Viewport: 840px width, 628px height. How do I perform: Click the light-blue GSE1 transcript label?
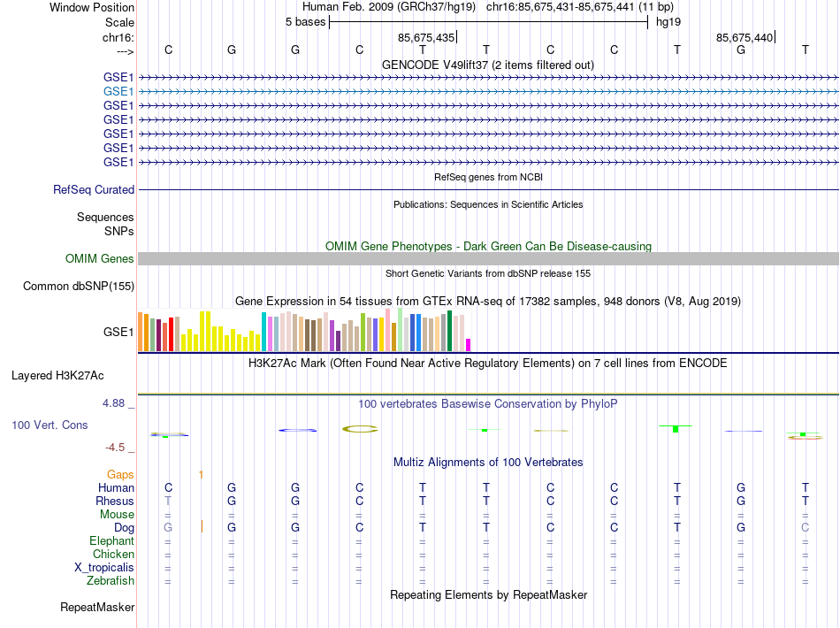point(118,92)
